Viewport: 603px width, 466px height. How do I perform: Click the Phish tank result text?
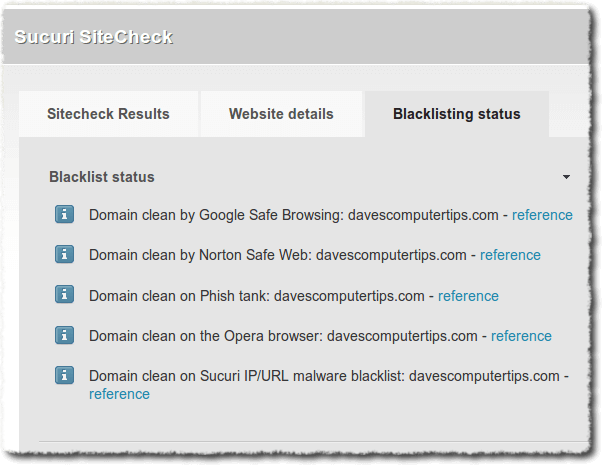pos(257,296)
